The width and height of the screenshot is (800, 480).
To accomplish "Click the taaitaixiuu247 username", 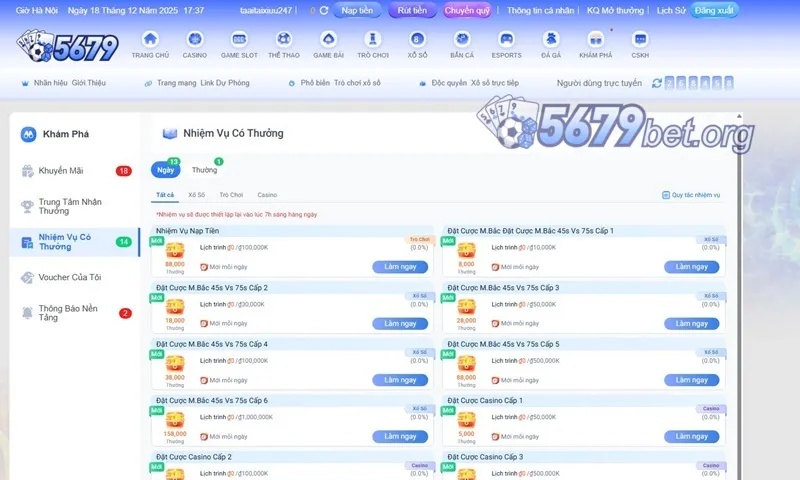I will coord(266,10).
